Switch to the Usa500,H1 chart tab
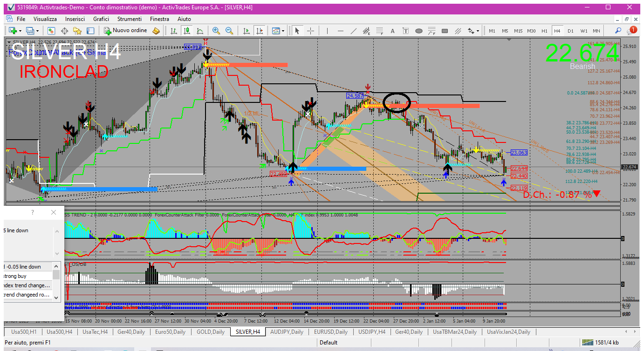The width and height of the screenshot is (644, 351). pyautogui.click(x=23, y=332)
